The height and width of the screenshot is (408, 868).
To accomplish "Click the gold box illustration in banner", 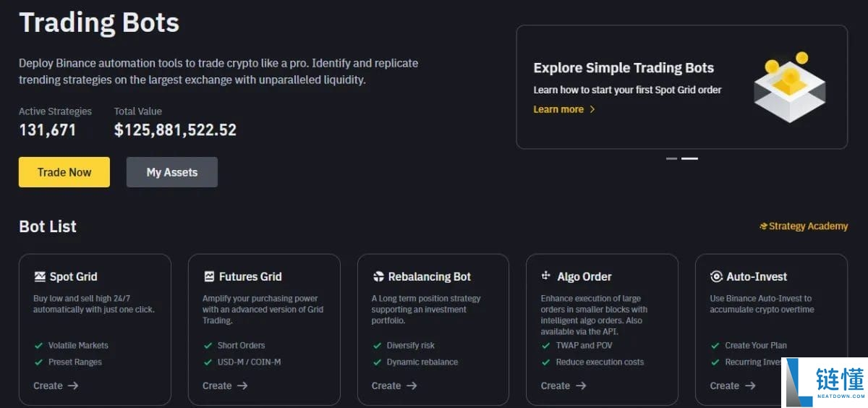I will click(x=790, y=86).
